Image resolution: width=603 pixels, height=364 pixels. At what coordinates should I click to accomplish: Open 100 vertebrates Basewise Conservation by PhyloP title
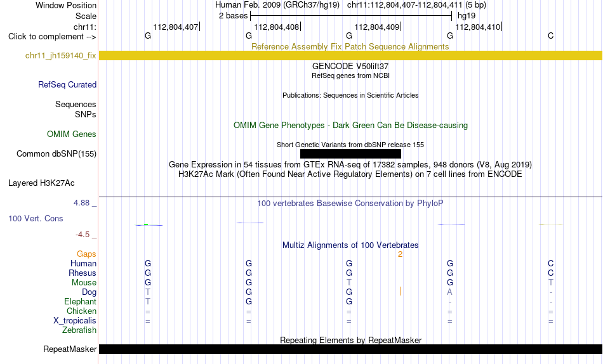(350, 204)
